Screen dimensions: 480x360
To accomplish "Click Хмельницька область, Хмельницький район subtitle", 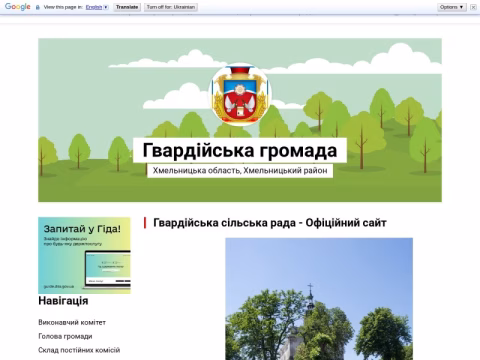I will [240, 171].
